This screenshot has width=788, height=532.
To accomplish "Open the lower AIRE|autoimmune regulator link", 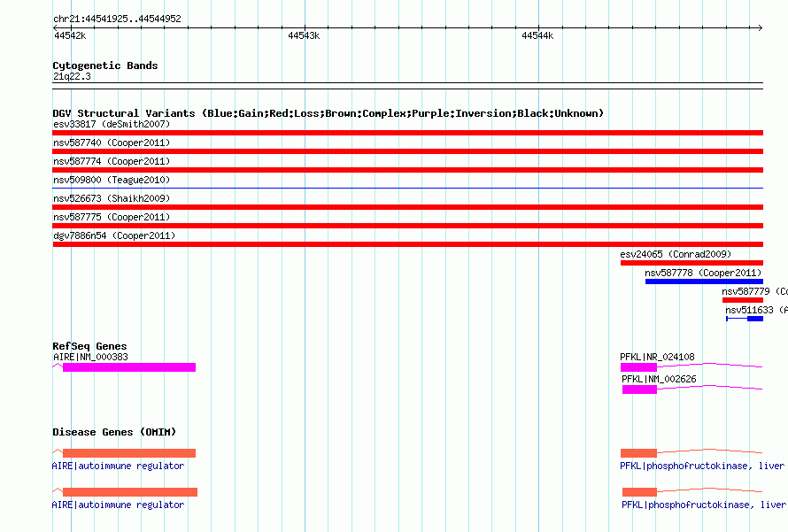I will [x=118, y=505].
